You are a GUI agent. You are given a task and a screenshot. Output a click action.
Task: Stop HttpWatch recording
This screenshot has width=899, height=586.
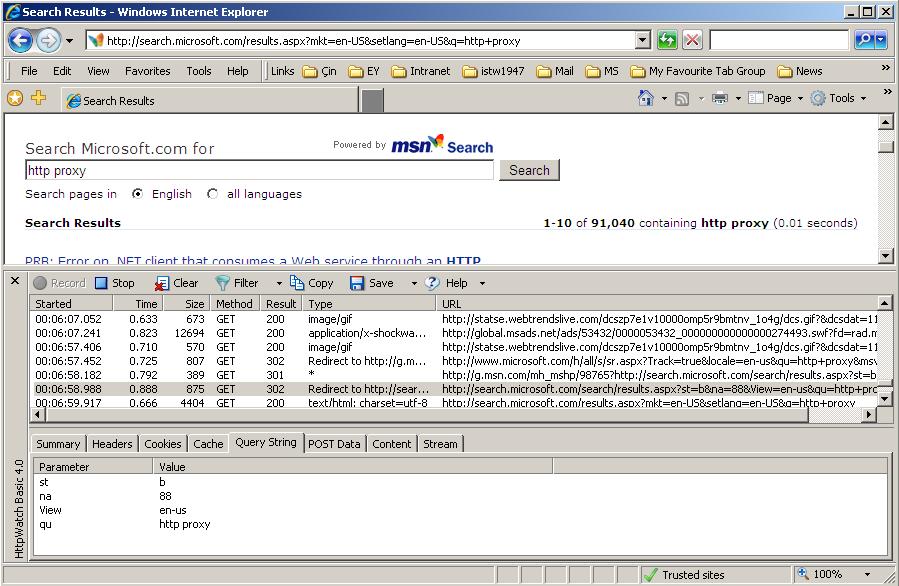point(115,283)
